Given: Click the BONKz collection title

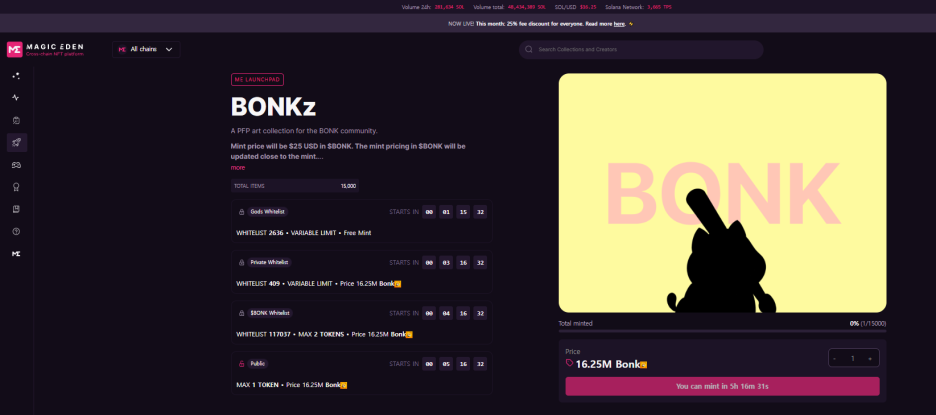Looking at the screenshot, I should (x=273, y=107).
